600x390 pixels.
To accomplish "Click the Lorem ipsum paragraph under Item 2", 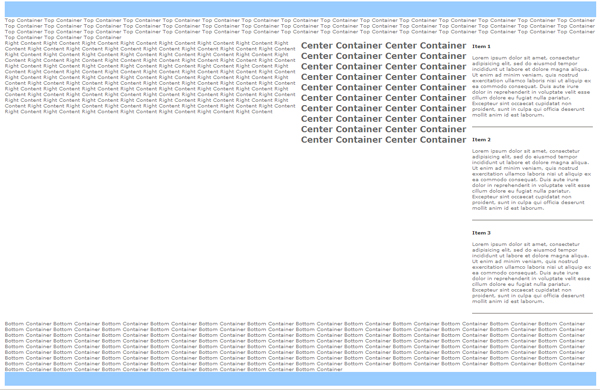I will (532, 179).
